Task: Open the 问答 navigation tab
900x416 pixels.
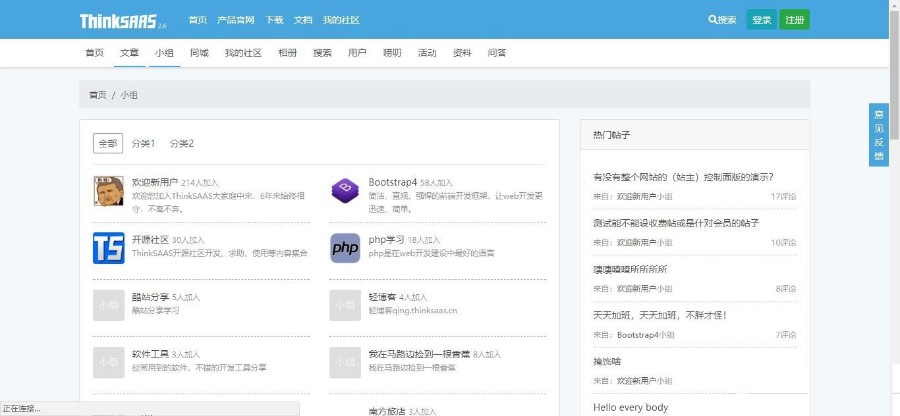Action: 497,53
